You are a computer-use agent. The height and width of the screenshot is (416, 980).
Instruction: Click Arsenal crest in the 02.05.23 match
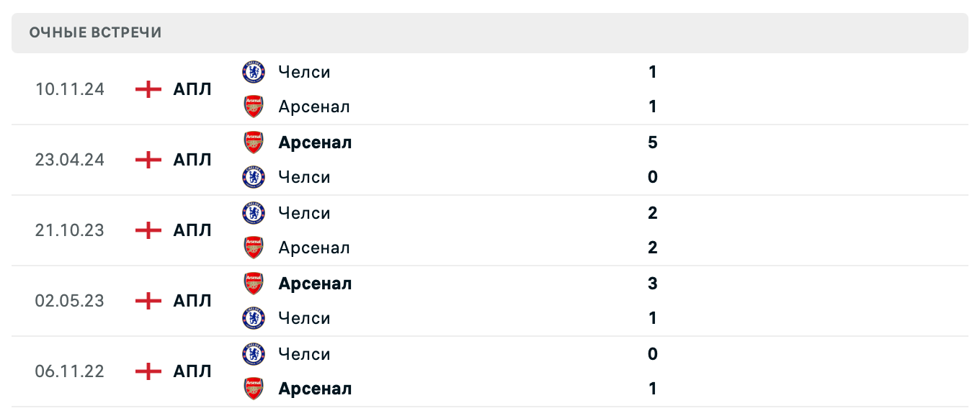[x=254, y=284]
